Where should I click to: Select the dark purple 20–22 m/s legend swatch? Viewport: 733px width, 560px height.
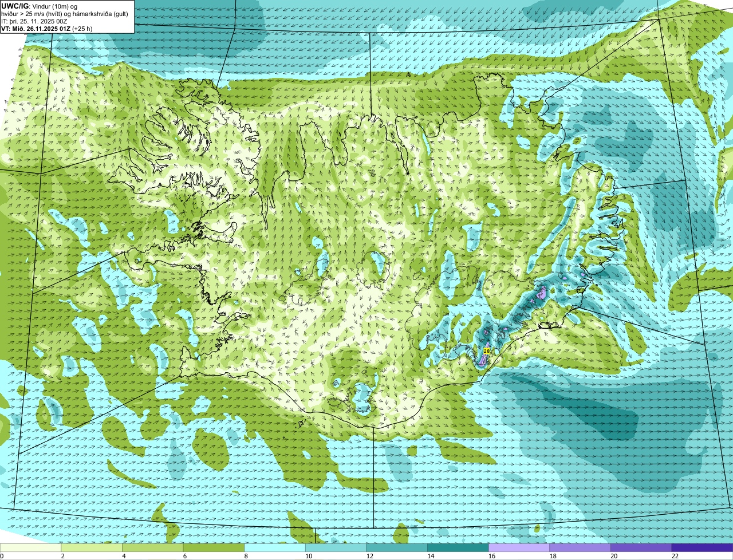click(641, 547)
